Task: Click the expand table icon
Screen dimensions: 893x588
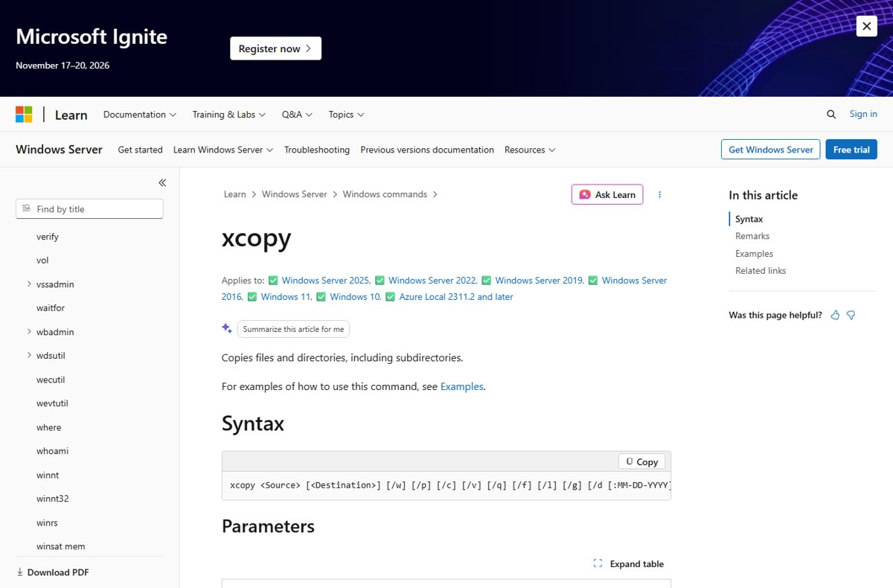Action: coord(598,564)
